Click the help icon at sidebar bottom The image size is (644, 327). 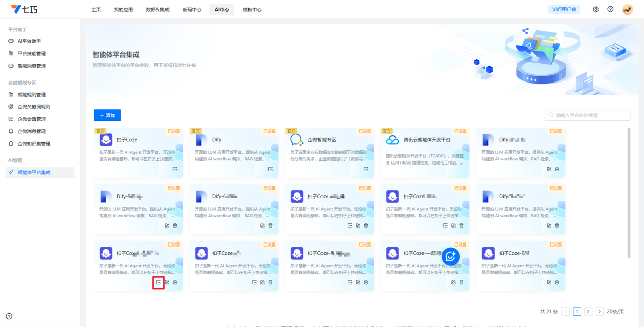[9, 316]
